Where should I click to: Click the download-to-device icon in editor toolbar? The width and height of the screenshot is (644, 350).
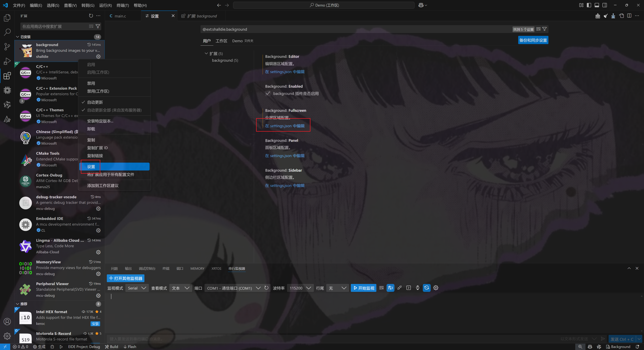coord(613,16)
